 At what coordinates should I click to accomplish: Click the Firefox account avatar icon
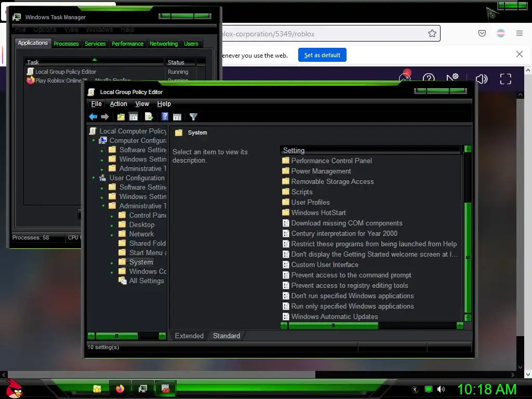click(x=501, y=33)
